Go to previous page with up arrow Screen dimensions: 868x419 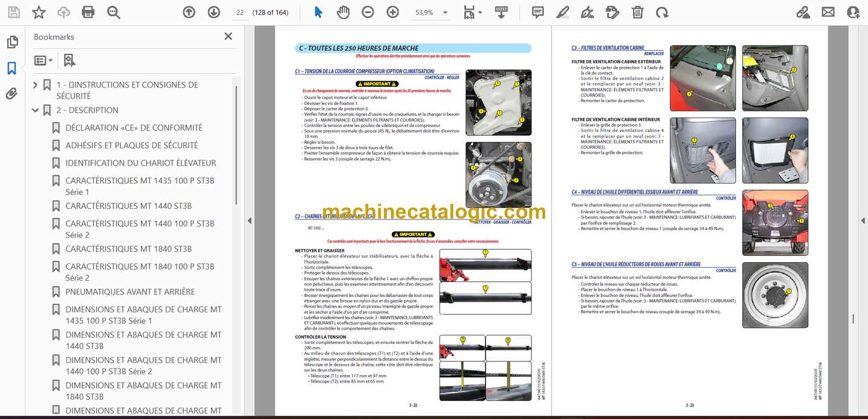tap(189, 12)
